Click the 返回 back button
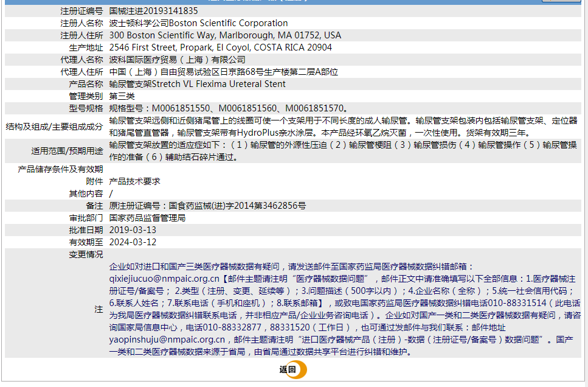This screenshot has width=588, height=387. tap(293, 370)
